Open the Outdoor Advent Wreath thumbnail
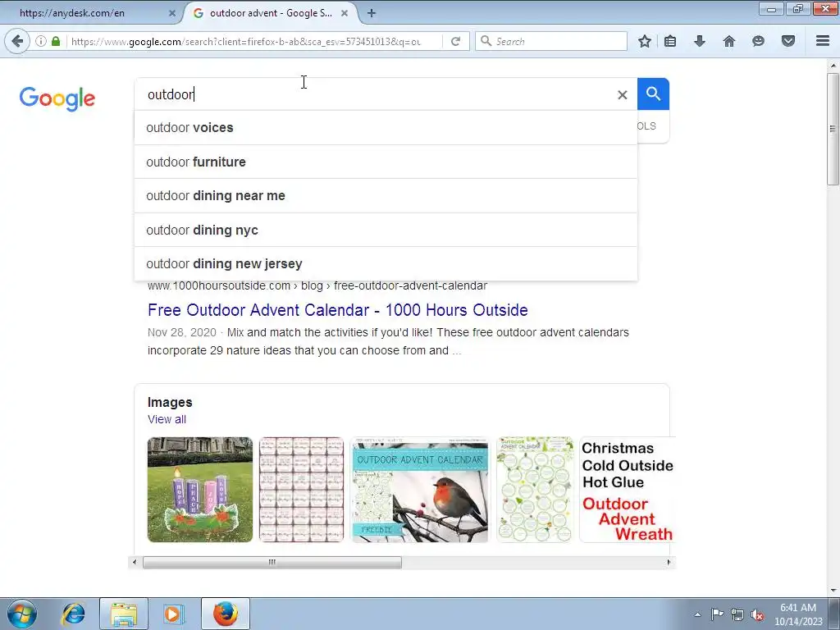Viewport: 840px width, 630px height. click(x=628, y=490)
